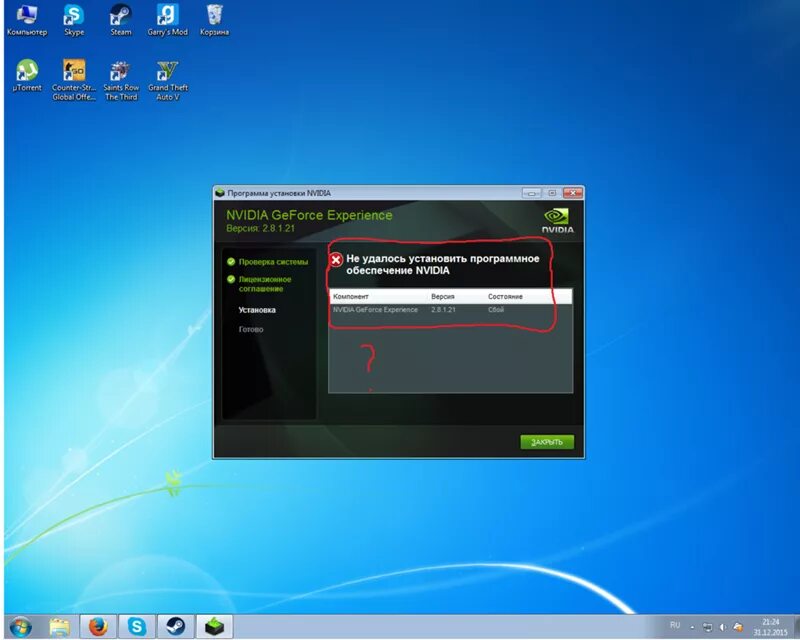Screen dimensions: 800x640
Task: Select the µTorrent desktop shortcut
Action: [27, 76]
